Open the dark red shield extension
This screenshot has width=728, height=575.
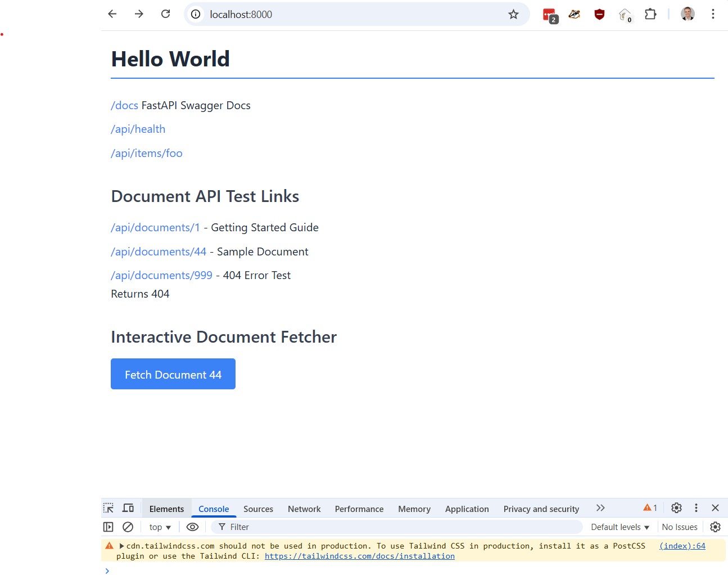599,14
